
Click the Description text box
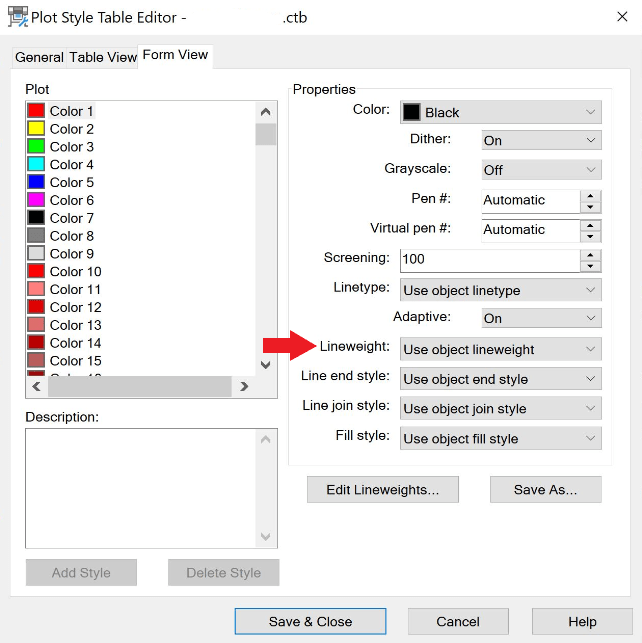tap(141, 488)
